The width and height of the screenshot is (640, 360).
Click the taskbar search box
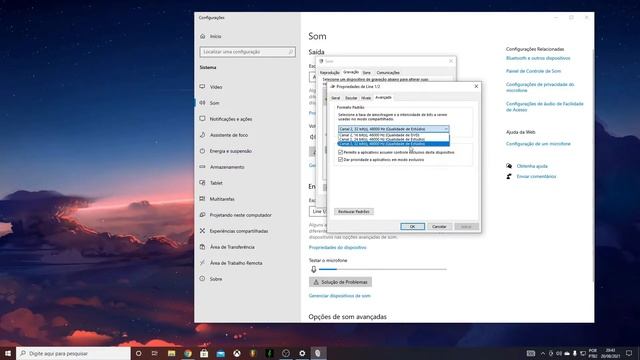point(73,353)
